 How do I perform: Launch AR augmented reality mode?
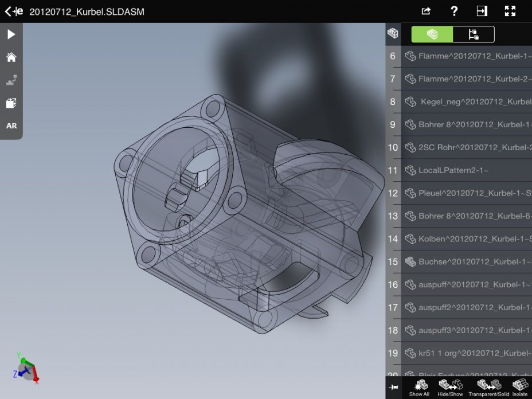click(x=11, y=126)
